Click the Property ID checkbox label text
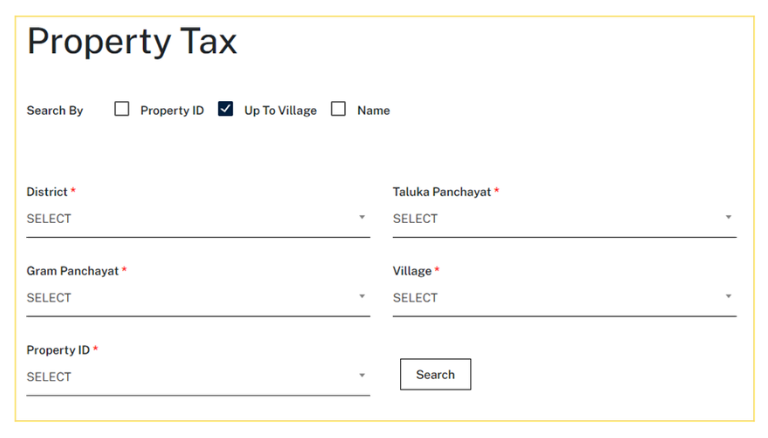Screen dimensions: 768x438 pos(172,111)
